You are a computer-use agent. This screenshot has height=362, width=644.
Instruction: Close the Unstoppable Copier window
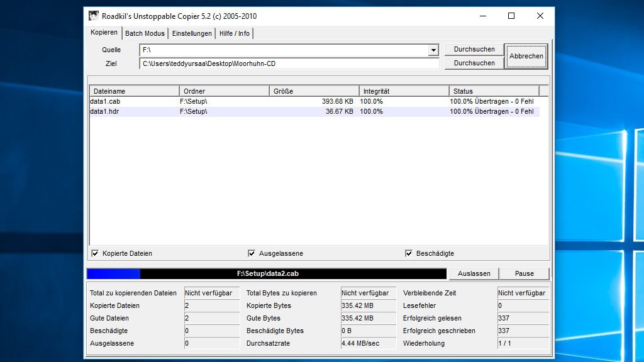(x=540, y=16)
